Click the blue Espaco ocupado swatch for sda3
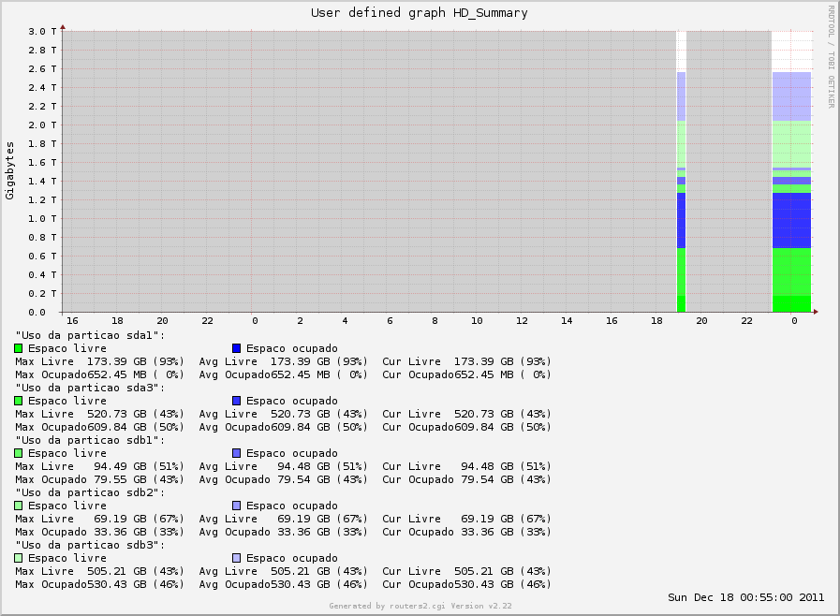 coord(236,400)
